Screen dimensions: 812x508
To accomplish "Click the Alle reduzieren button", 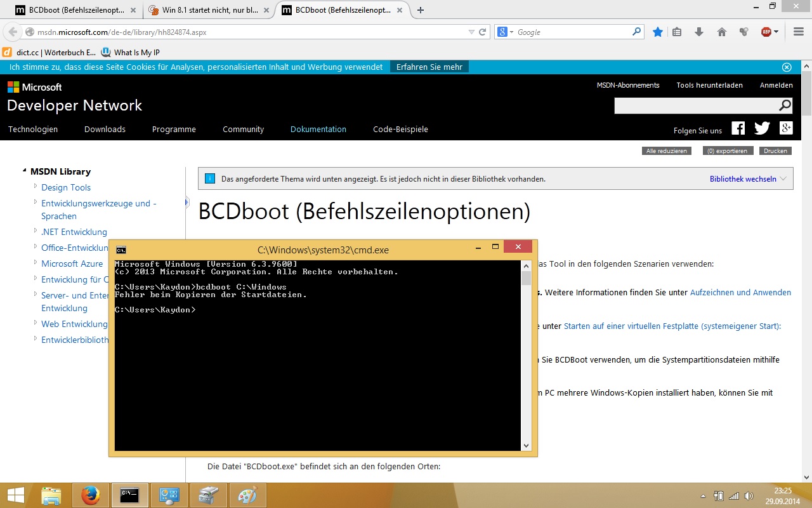I will [666, 151].
